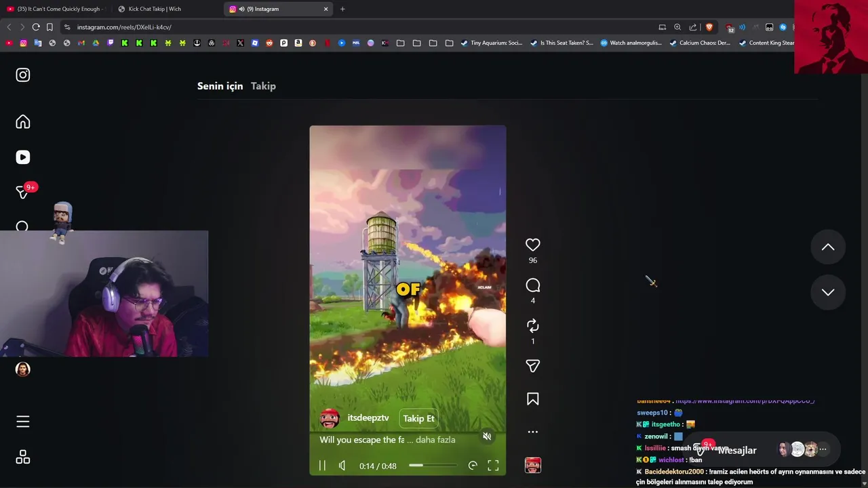Open the sidebar profile avatar
The height and width of the screenshot is (488, 868).
pyautogui.click(x=23, y=369)
